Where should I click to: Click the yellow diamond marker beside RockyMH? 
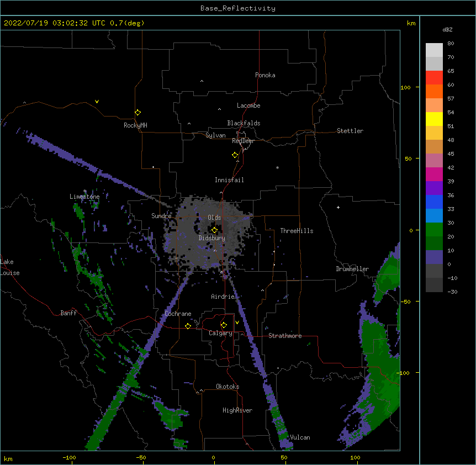click(138, 112)
